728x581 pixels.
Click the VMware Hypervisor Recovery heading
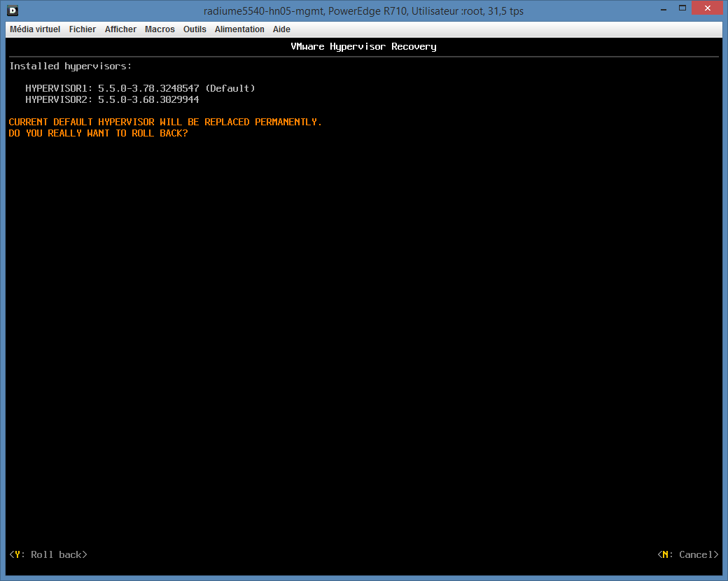tap(363, 46)
